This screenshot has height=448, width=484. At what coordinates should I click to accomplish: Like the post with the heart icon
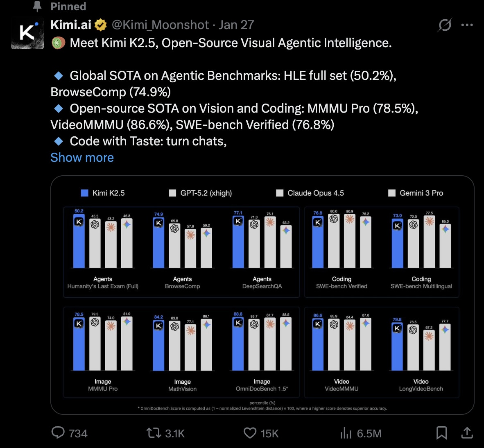pyautogui.click(x=250, y=433)
